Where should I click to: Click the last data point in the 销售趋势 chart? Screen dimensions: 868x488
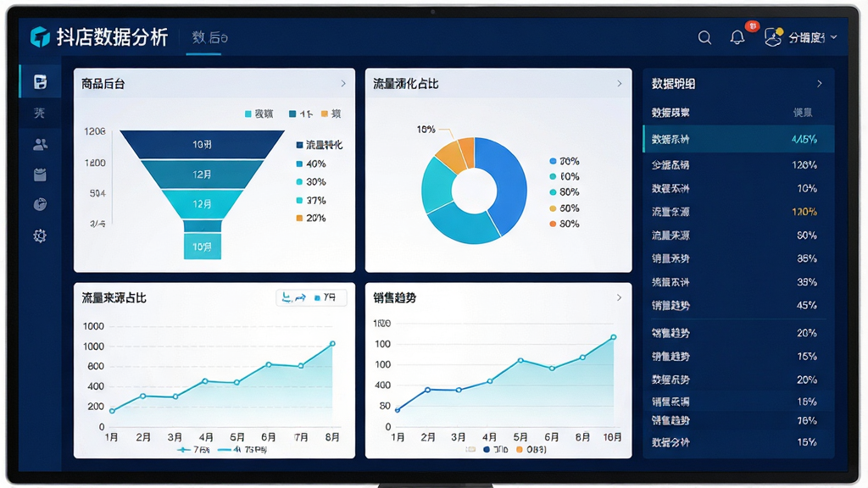click(x=614, y=337)
